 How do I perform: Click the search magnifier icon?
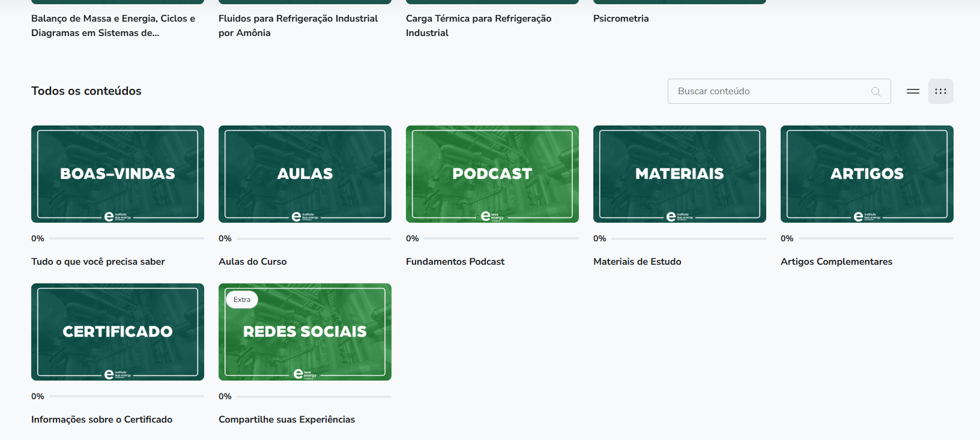tap(876, 91)
